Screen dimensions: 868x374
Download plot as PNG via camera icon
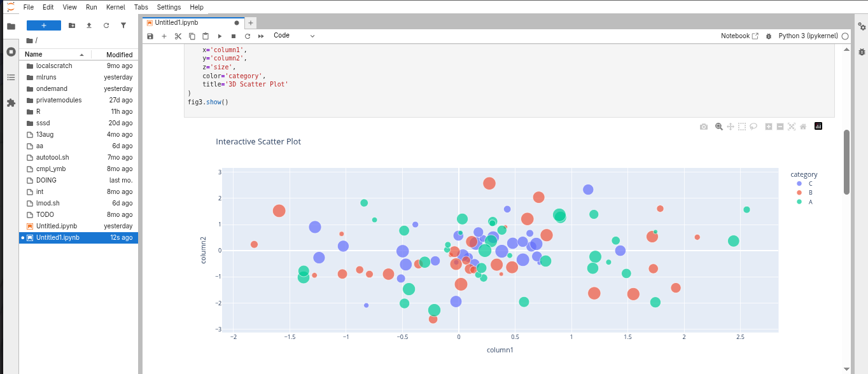[703, 127]
